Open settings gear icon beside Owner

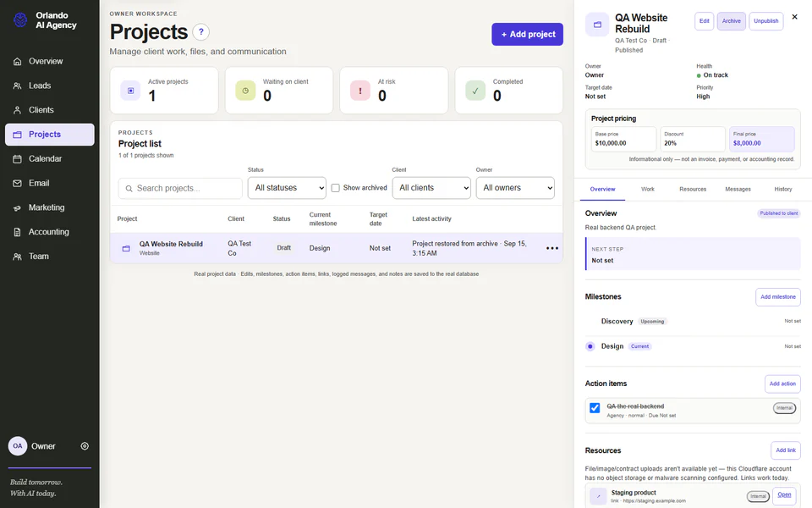pos(85,446)
